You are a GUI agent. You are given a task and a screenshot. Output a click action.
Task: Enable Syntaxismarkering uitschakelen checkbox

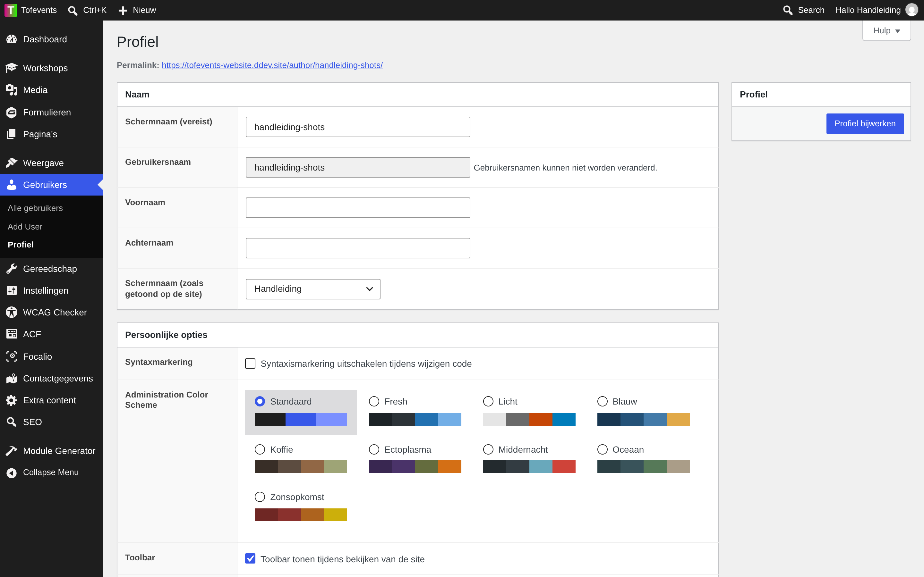coord(250,364)
